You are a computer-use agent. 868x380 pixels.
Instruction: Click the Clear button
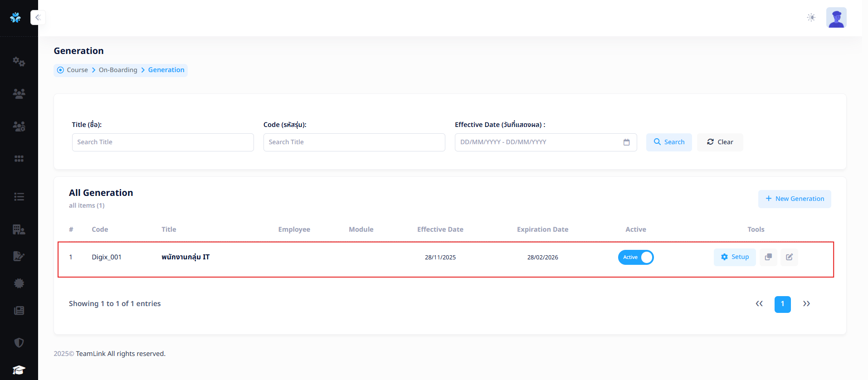720,142
